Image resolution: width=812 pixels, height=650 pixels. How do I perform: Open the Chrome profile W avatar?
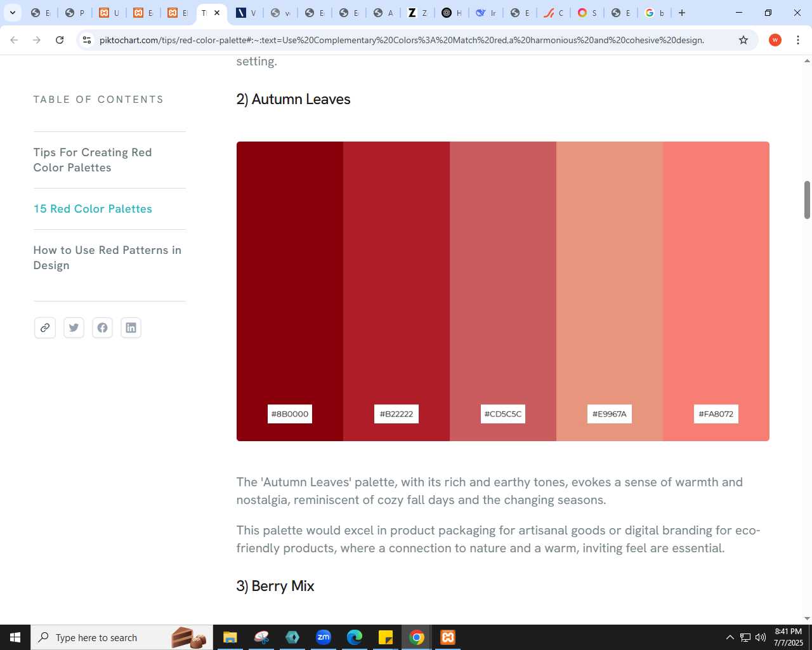click(775, 40)
